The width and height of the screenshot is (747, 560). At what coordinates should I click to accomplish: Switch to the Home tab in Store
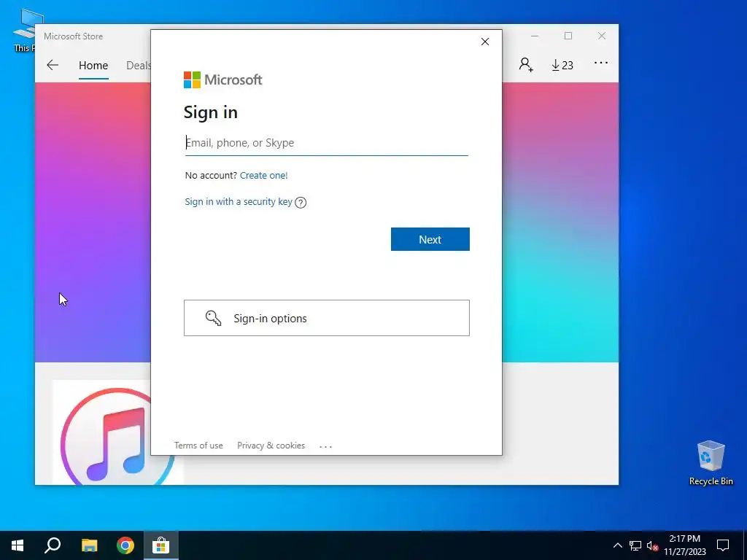coord(93,65)
